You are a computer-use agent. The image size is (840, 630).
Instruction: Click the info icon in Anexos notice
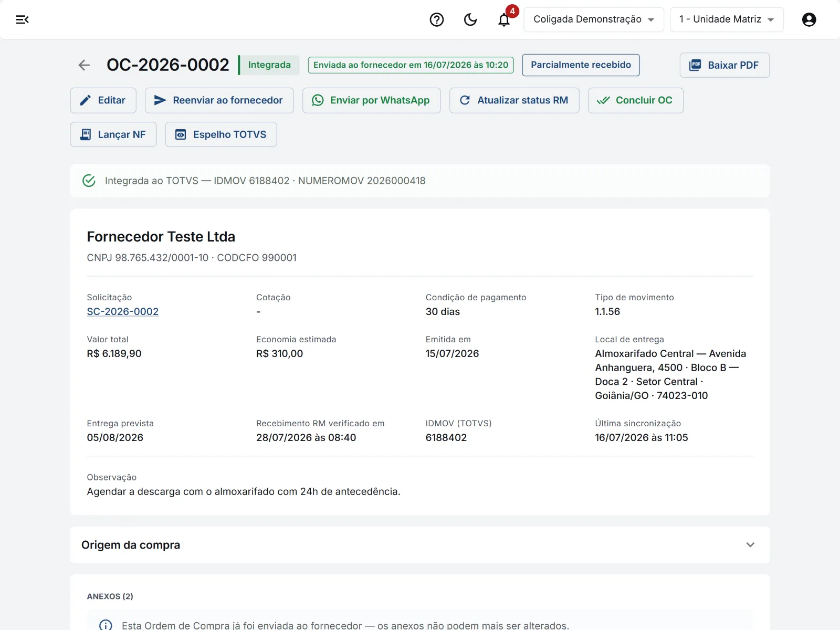[106, 625]
